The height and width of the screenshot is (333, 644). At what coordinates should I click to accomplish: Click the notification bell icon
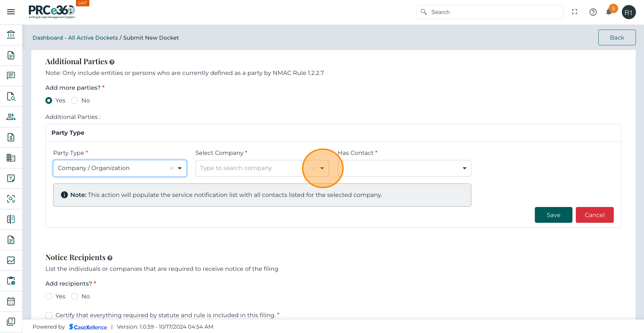[x=609, y=12]
